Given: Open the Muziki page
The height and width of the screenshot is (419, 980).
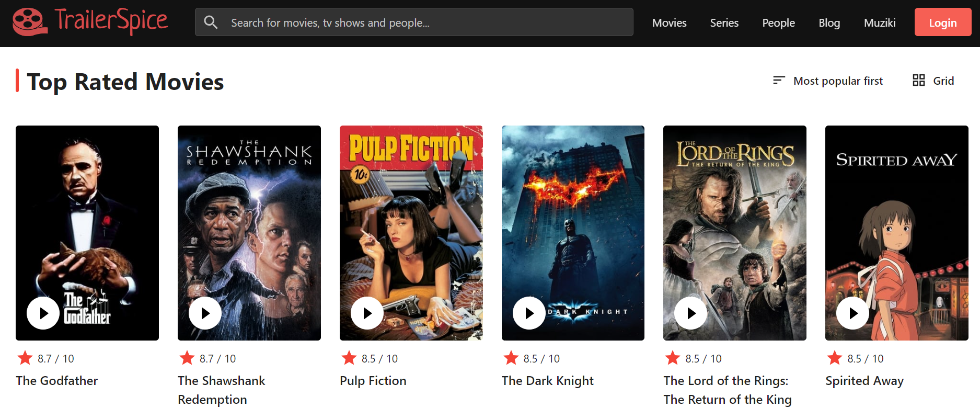Looking at the screenshot, I should 880,22.
